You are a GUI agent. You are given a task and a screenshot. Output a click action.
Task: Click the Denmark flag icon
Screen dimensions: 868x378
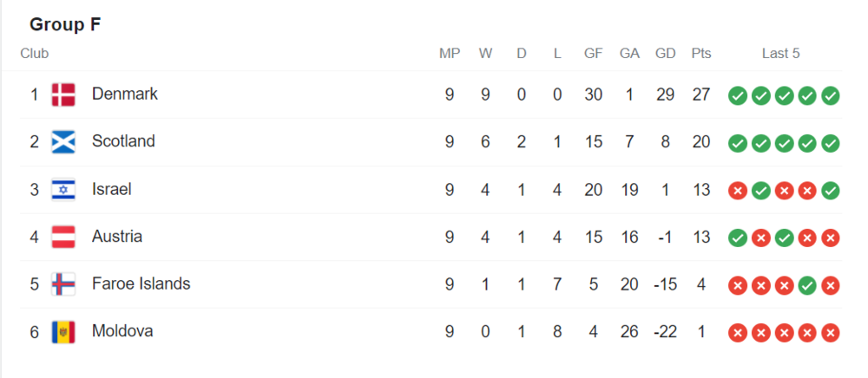tap(63, 94)
